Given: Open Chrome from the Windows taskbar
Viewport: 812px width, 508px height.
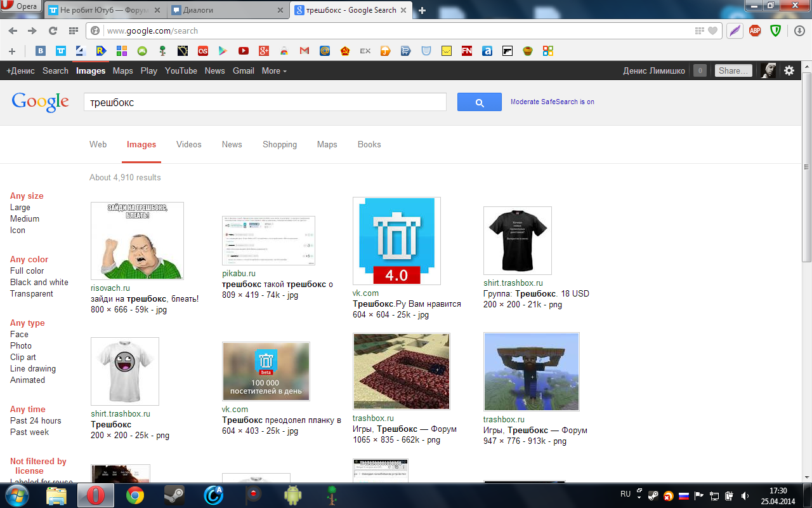Looking at the screenshot, I should pos(134,495).
